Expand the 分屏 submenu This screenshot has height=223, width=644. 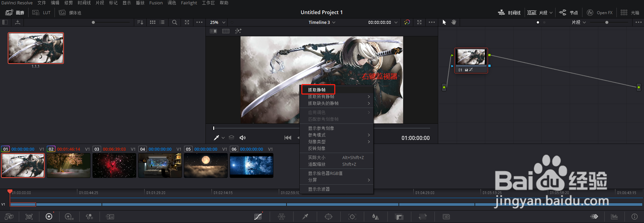(336, 180)
